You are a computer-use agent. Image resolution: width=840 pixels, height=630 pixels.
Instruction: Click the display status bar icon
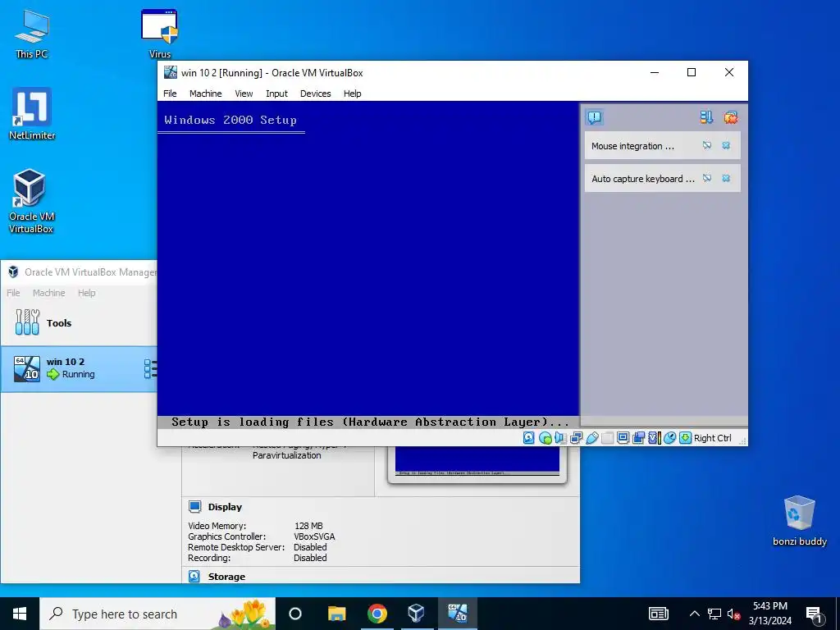pos(623,438)
